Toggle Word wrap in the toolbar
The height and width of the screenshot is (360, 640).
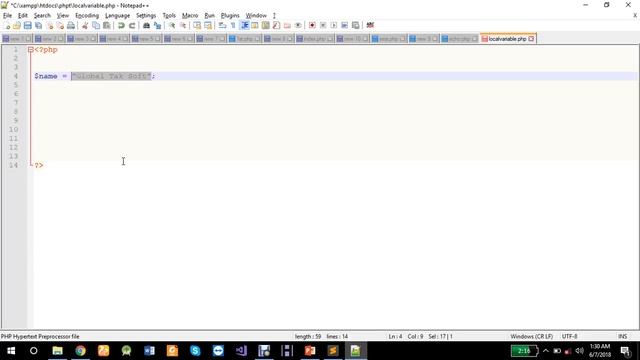point(222,25)
